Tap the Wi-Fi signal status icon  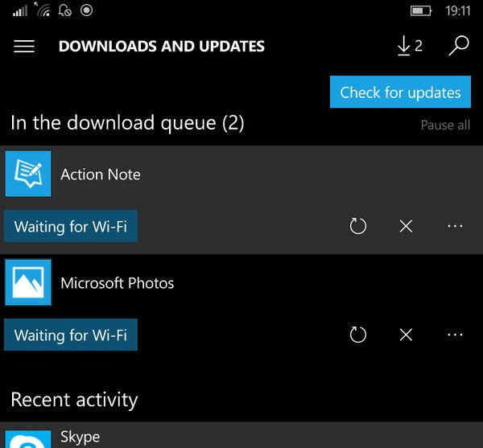click(43, 9)
